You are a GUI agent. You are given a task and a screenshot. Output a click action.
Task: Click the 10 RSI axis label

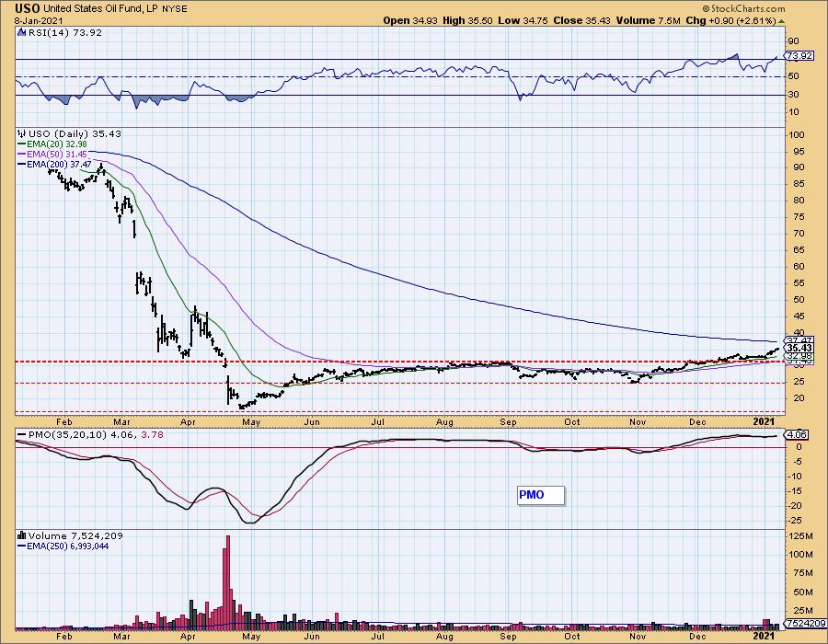point(793,112)
